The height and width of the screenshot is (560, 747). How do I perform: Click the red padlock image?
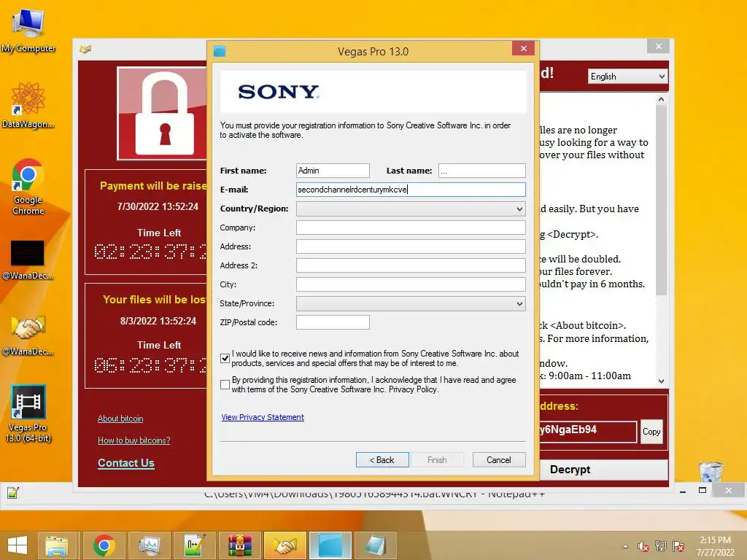click(162, 113)
